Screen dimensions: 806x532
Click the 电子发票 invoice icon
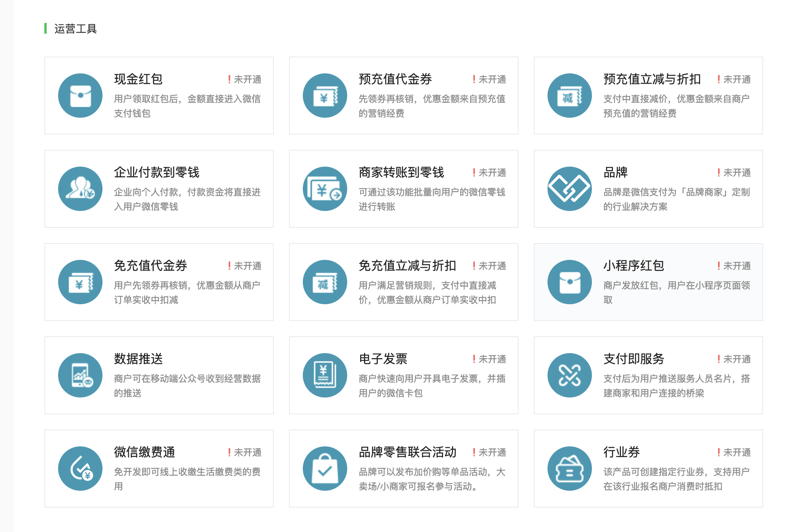pos(325,375)
